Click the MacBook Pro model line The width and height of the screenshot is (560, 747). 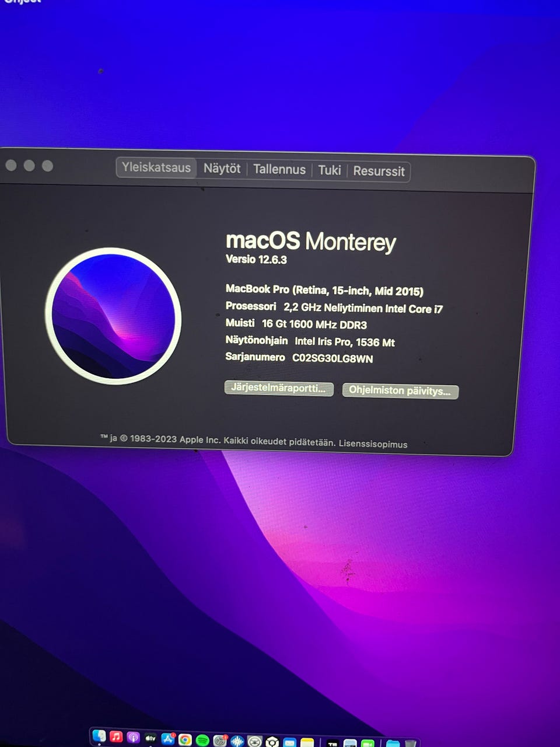pos(324,290)
